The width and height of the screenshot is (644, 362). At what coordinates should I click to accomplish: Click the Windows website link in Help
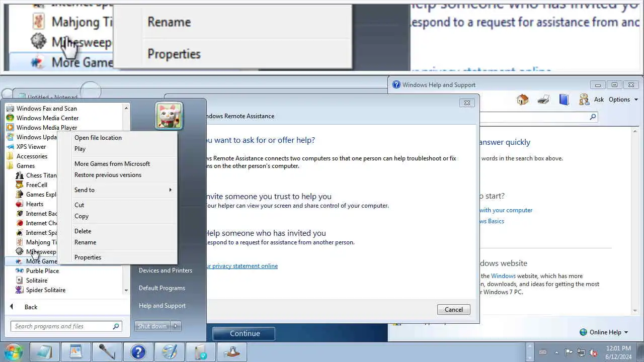click(x=503, y=276)
